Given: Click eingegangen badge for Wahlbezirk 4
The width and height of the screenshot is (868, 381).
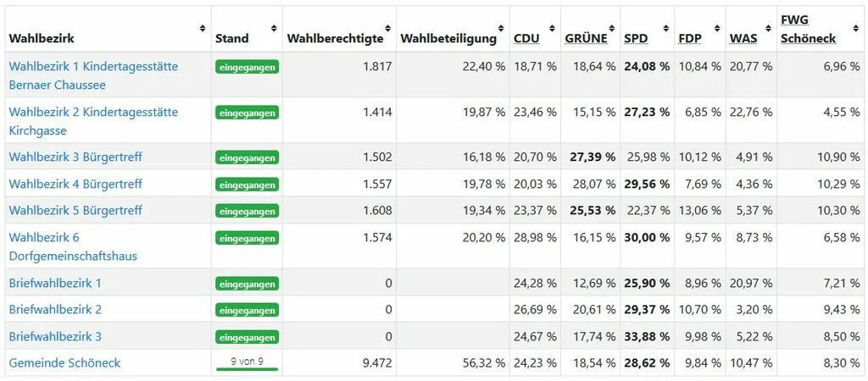Looking at the screenshot, I should (247, 184).
